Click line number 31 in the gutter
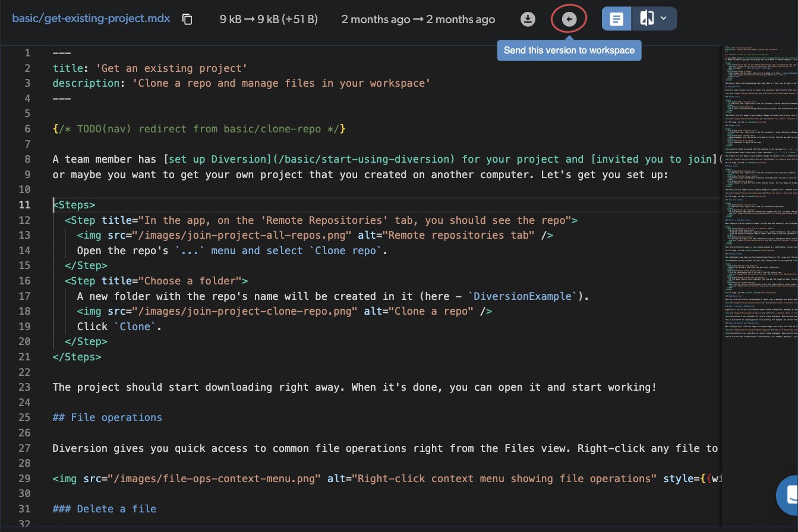 (24, 509)
